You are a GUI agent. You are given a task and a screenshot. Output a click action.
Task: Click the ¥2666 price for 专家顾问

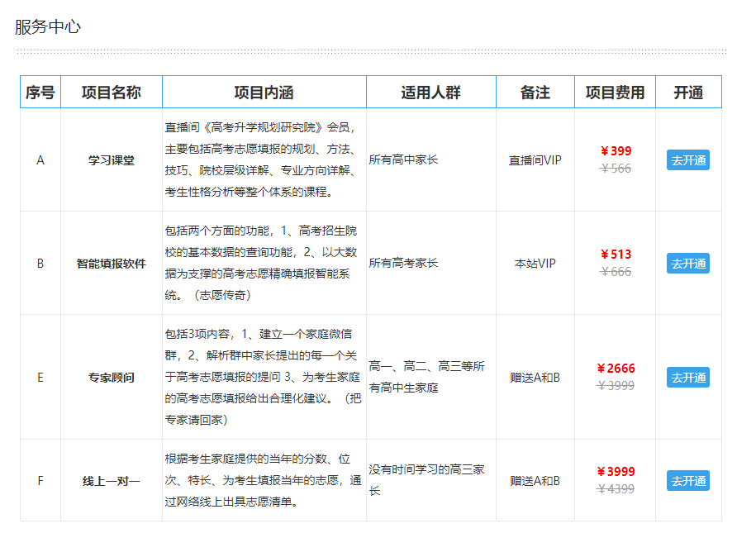click(x=613, y=367)
